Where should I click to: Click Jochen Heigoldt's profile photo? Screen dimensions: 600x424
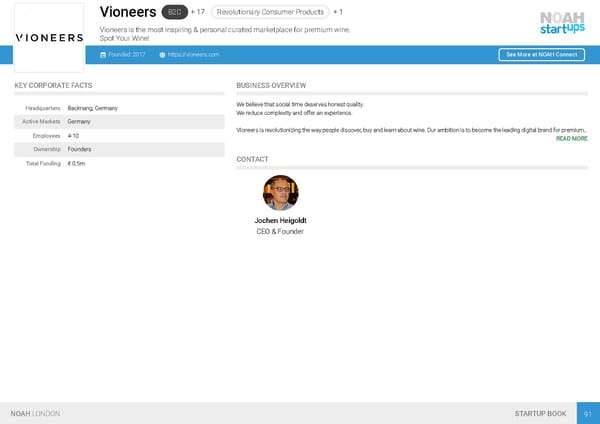tap(280, 192)
